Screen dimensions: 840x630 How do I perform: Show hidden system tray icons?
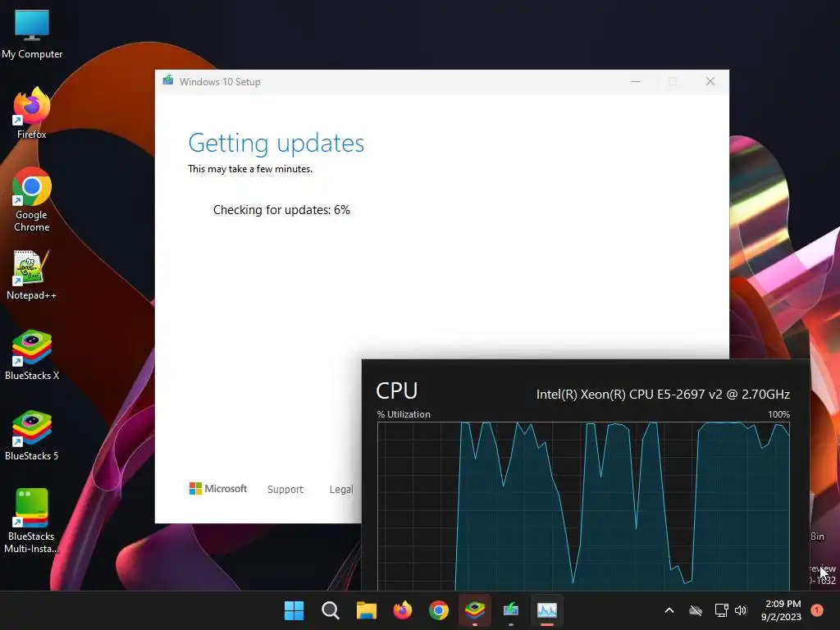point(669,610)
